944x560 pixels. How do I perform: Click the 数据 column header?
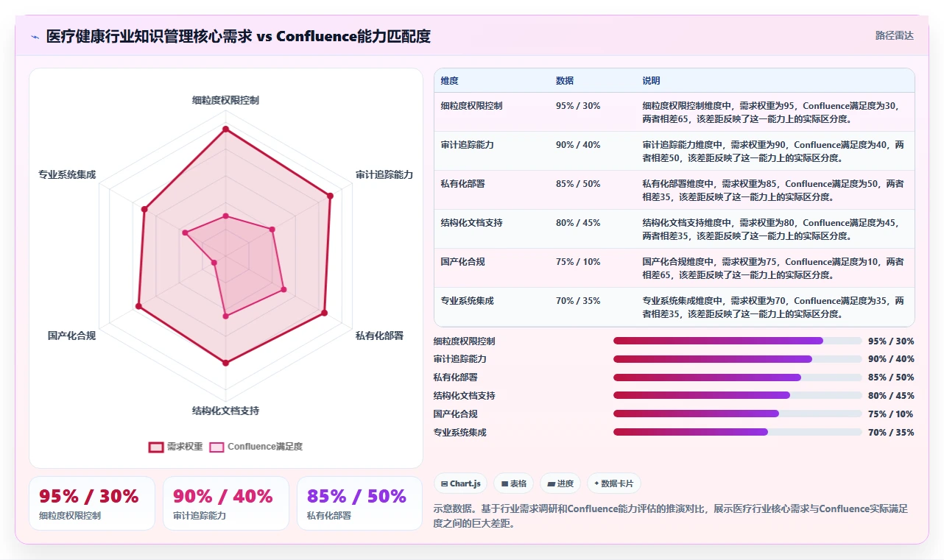pyautogui.click(x=565, y=81)
